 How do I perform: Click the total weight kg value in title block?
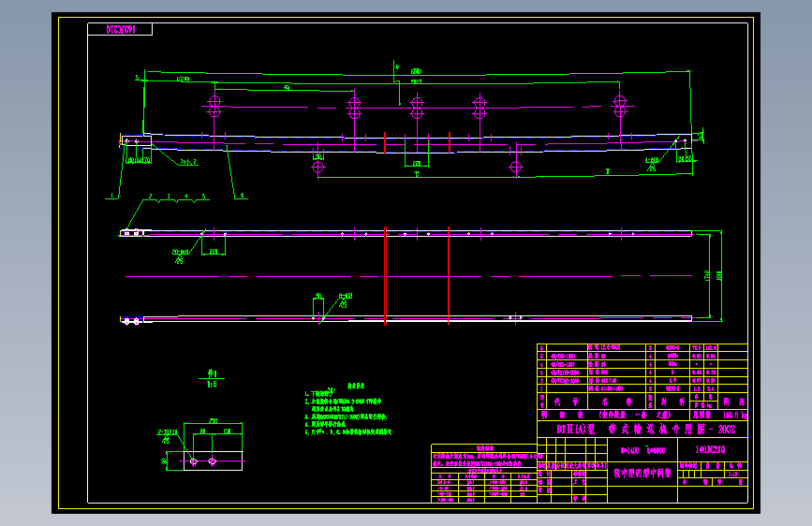coord(735,416)
